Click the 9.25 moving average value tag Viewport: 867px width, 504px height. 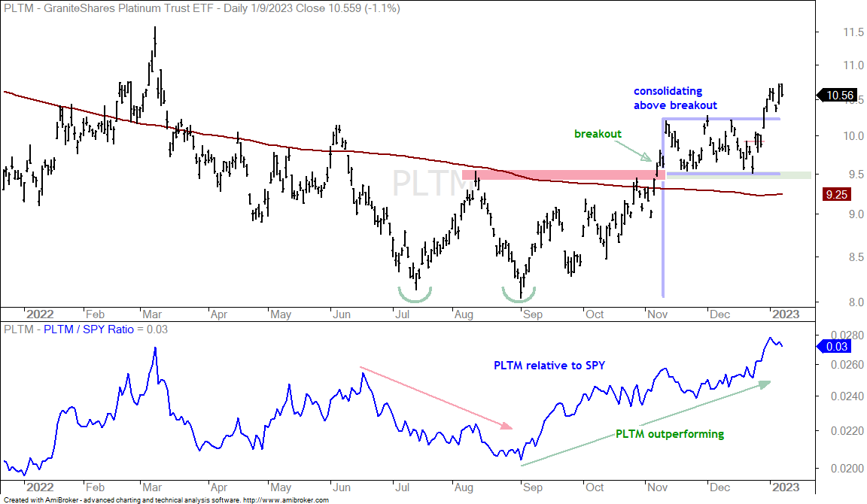[x=835, y=195]
